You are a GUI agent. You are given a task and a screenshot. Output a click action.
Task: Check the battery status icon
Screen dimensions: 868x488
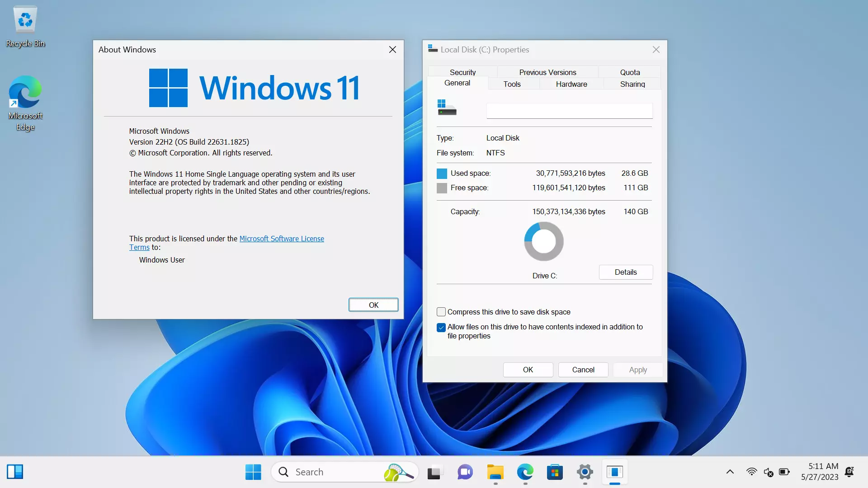click(784, 472)
